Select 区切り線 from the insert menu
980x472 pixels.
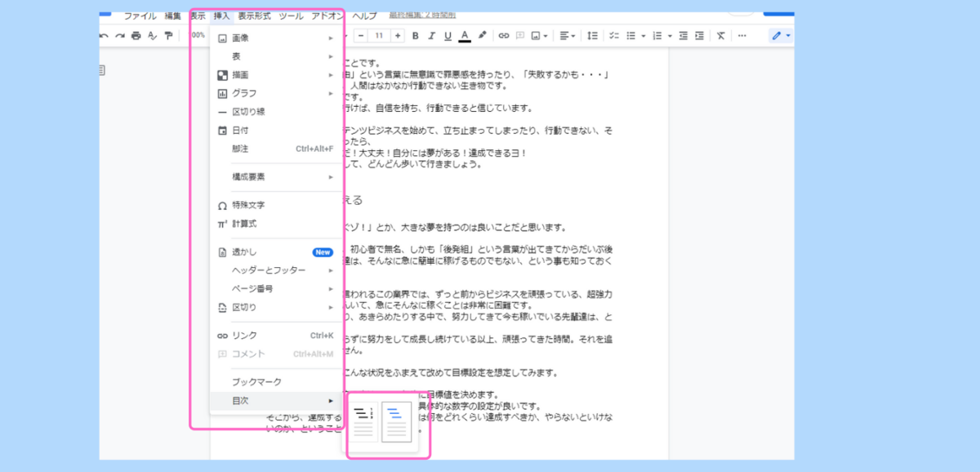[276, 111]
